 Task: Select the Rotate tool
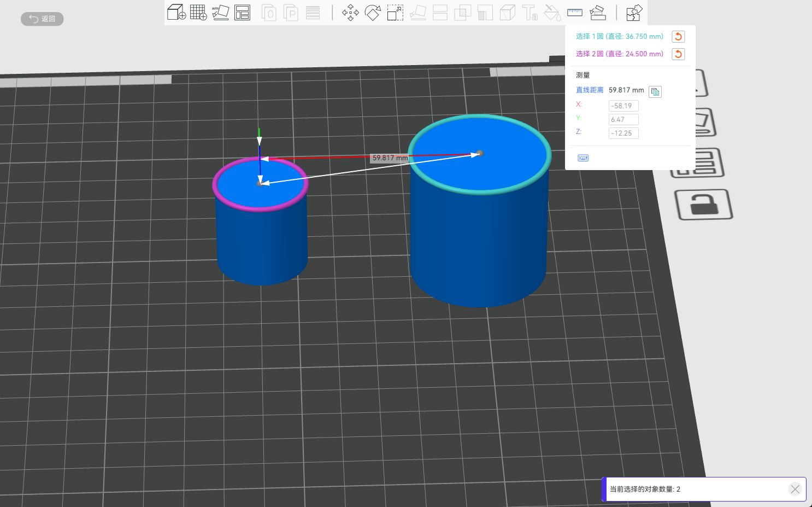click(x=373, y=13)
